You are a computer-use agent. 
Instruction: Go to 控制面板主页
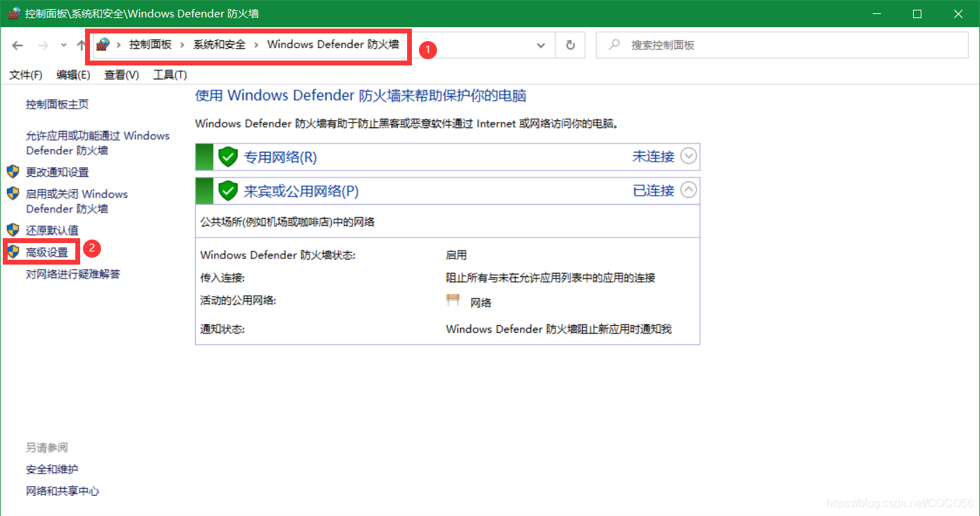[57, 104]
